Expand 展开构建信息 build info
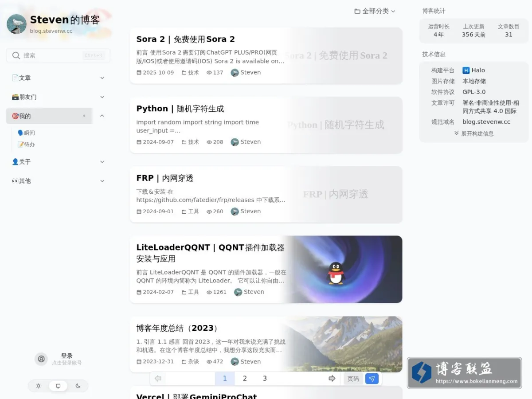This screenshot has height=399, width=532. [x=474, y=133]
